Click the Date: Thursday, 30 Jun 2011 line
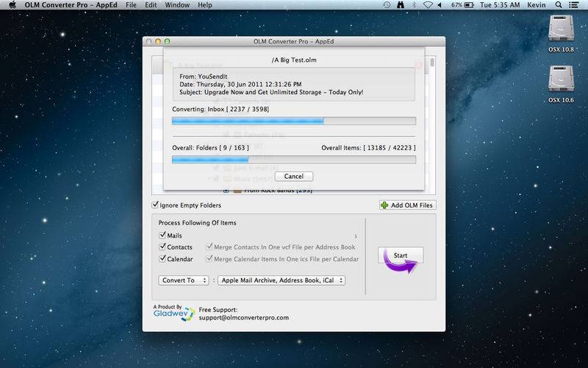This screenshot has width=588, height=368. [x=240, y=84]
